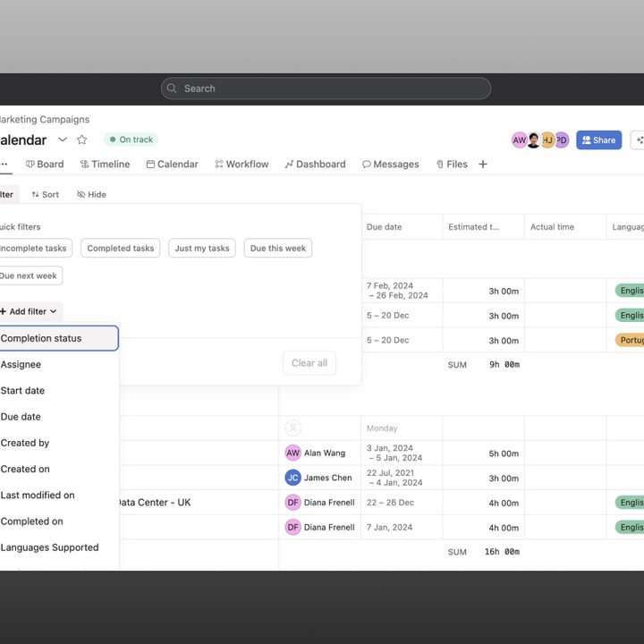The image size is (644, 644).
Task: Toggle the Due this week filter
Action: (278, 248)
